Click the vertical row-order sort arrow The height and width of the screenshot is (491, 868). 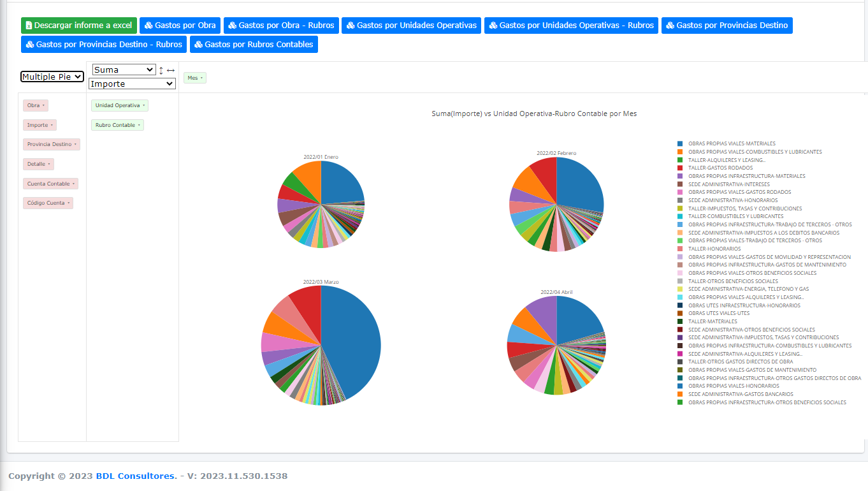click(161, 70)
